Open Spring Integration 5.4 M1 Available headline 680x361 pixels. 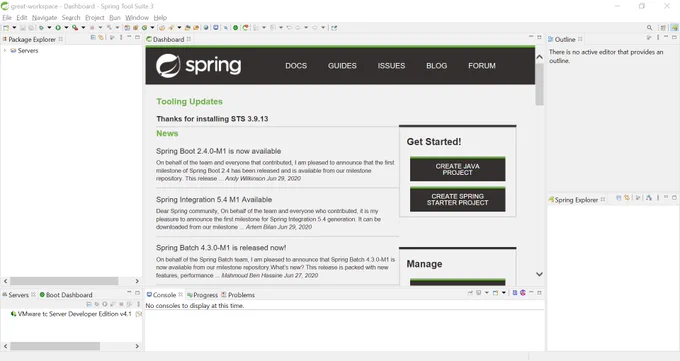(x=214, y=200)
